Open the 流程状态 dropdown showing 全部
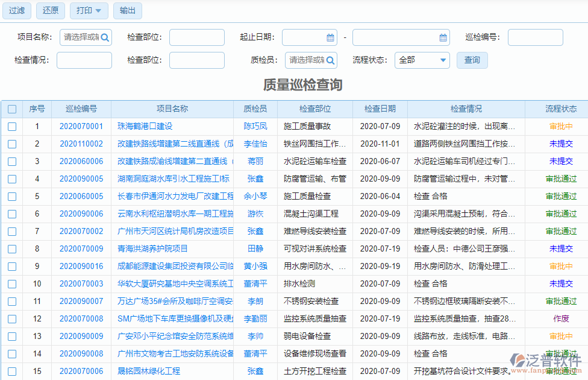 [x=422, y=60]
